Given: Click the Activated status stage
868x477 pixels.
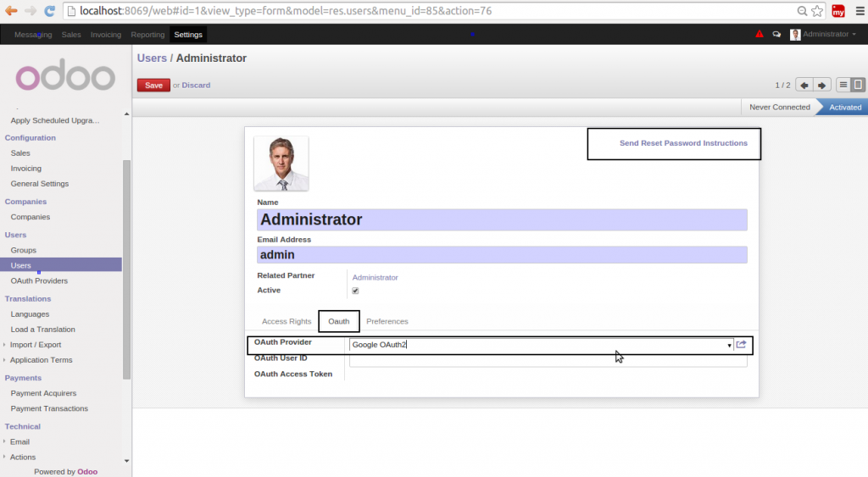Looking at the screenshot, I should click(x=845, y=108).
